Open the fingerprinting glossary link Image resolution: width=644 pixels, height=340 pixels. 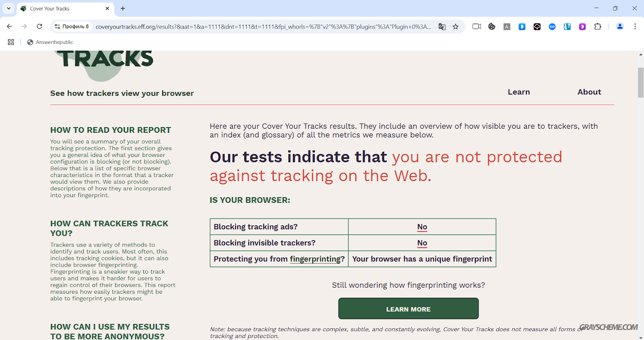(315, 259)
